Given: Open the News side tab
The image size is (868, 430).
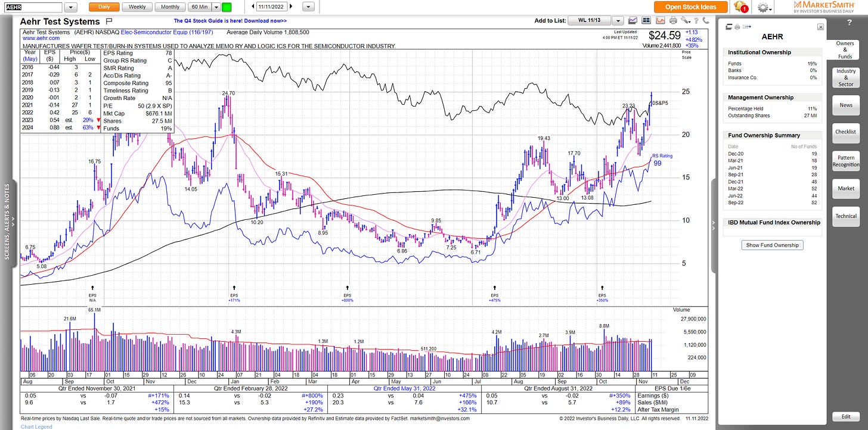Looking at the screenshot, I should tap(845, 105).
